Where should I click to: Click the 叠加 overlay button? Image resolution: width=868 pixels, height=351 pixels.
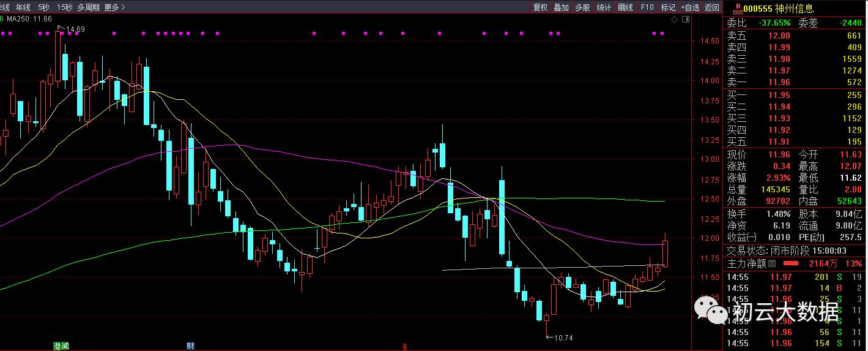(x=561, y=7)
